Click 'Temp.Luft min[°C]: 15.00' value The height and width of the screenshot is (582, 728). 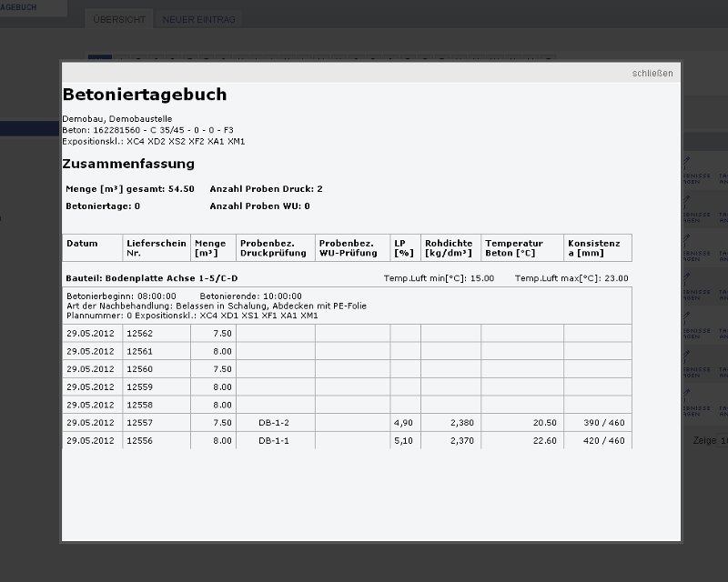pyautogui.click(x=439, y=278)
